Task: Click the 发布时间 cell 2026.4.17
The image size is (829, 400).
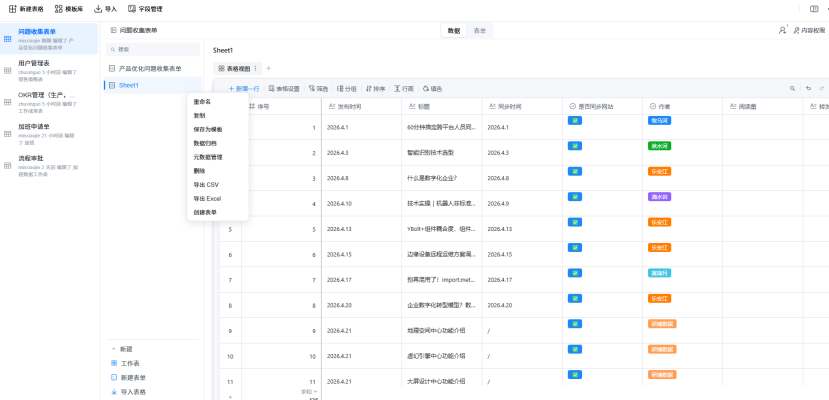Action: (x=362, y=280)
